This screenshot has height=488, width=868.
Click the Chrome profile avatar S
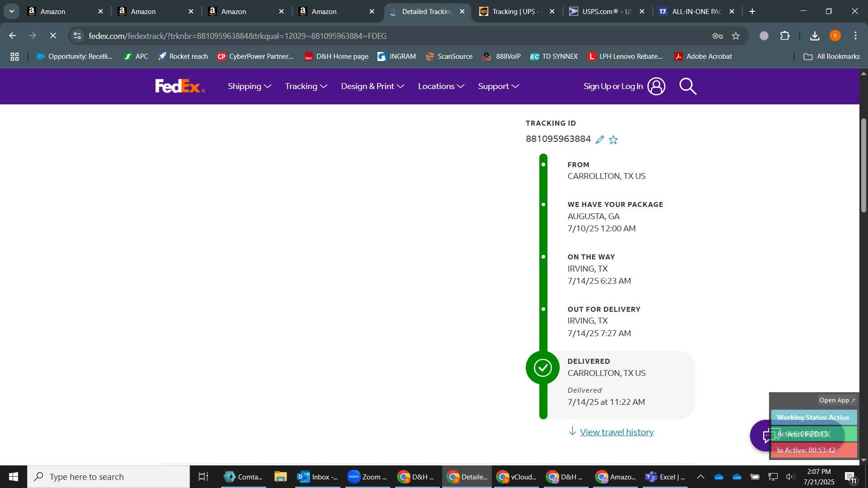[x=835, y=36]
